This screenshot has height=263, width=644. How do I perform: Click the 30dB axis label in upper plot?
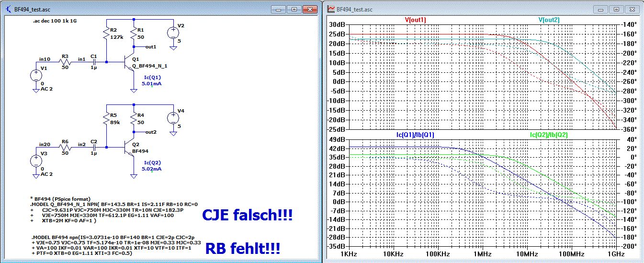click(x=338, y=25)
